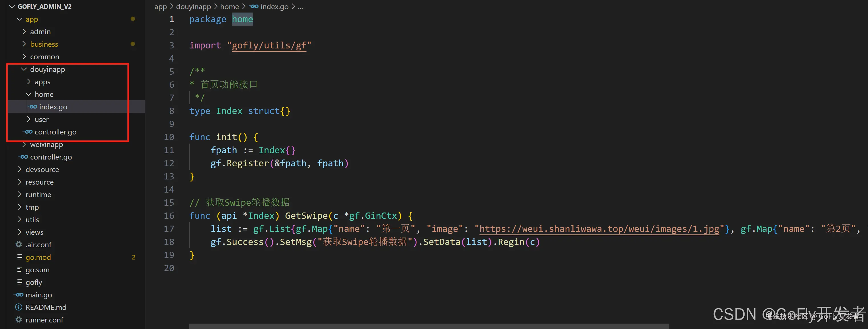Select the douyinapp breadcrumb segment
Image resolution: width=868 pixels, height=329 pixels.
[x=194, y=6]
